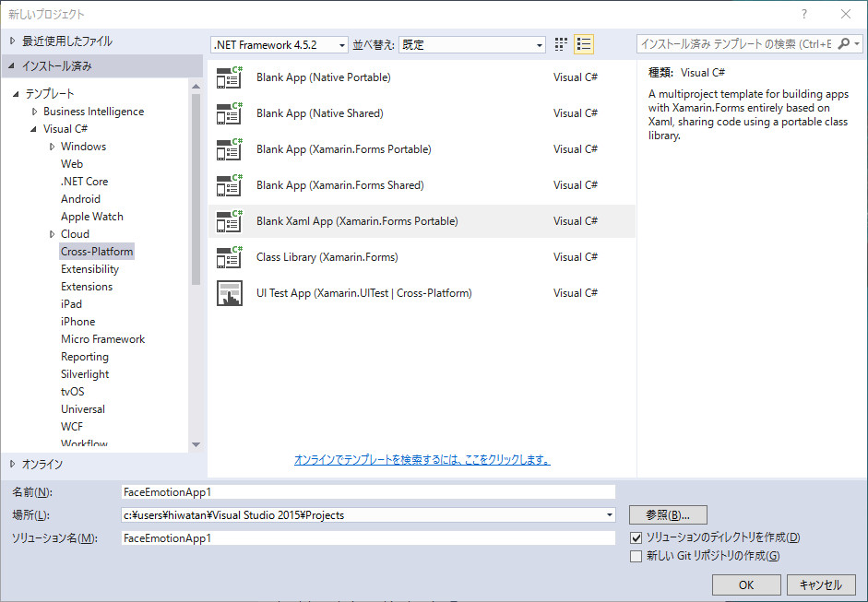Click the search magnifier icon

tap(843, 43)
